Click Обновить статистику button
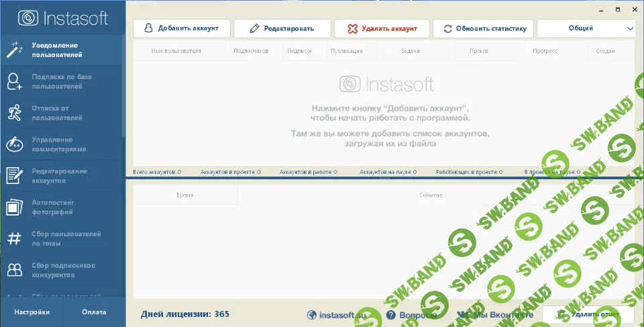The height and width of the screenshot is (327, 644). click(484, 28)
